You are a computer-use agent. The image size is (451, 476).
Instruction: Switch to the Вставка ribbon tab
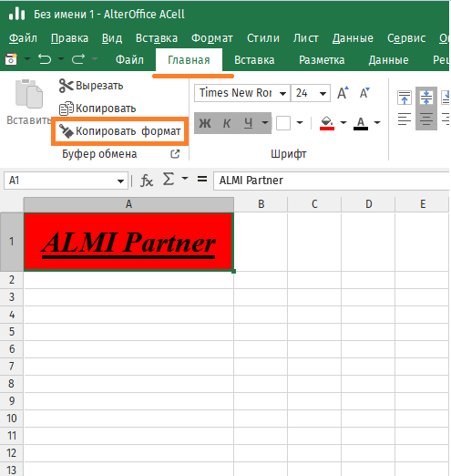tap(254, 60)
